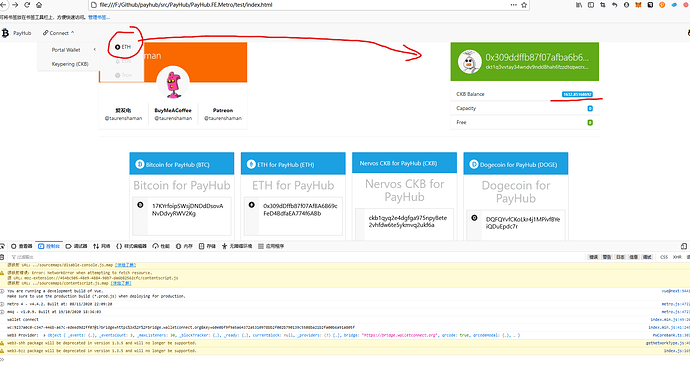Viewport: 690px width, 366px height.
Task: Open the BuyMeACoffee @taurenshaman link
Action: click(x=173, y=114)
